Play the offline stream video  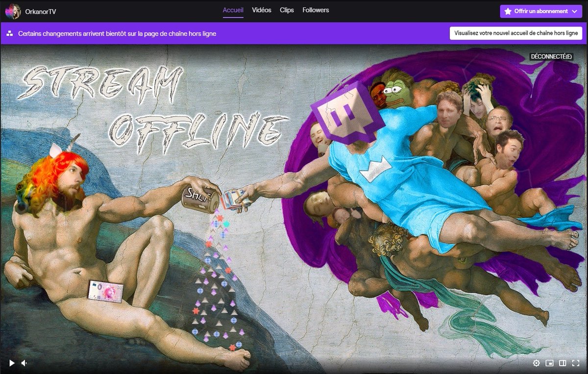[12, 363]
